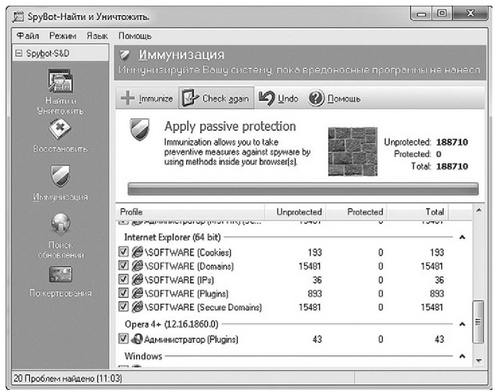The height and width of the screenshot is (392, 499).
Task: Uncheck \SOFTWARE (IPs) checkbox
Action: pos(123,279)
